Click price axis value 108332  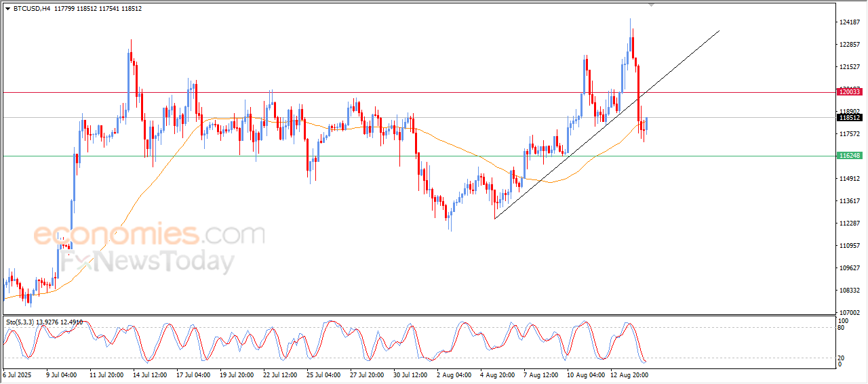849,291
